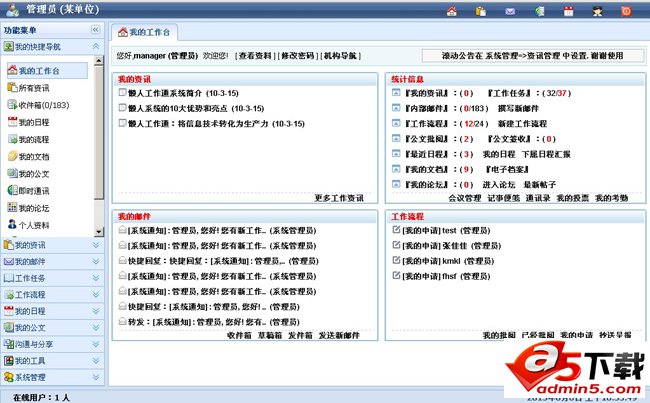Select 我的工作台 in quick navigation
Viewport: 650px width, 403px height.
pos(47,70)
